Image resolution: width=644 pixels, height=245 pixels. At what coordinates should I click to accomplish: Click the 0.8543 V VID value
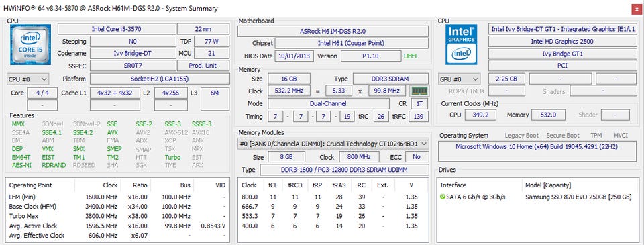tap(213, 226)
